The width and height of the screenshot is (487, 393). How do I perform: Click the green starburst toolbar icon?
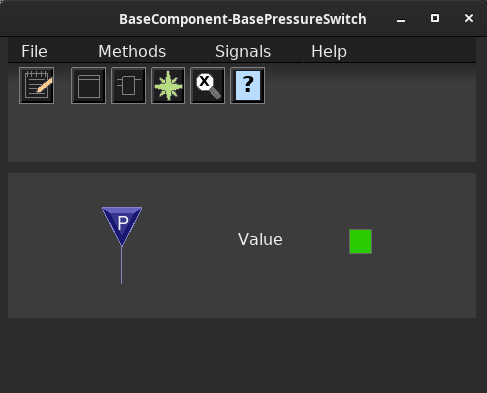(x=168, y=86)
